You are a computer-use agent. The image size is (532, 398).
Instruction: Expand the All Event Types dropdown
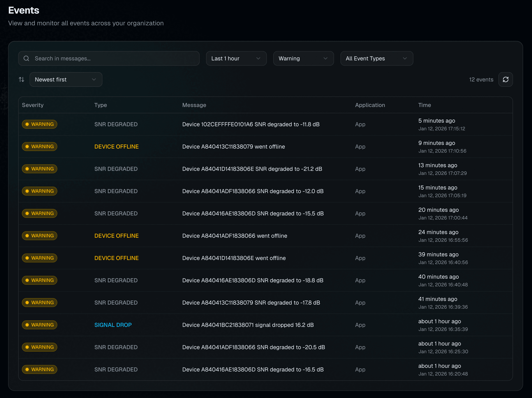point(376,58)
